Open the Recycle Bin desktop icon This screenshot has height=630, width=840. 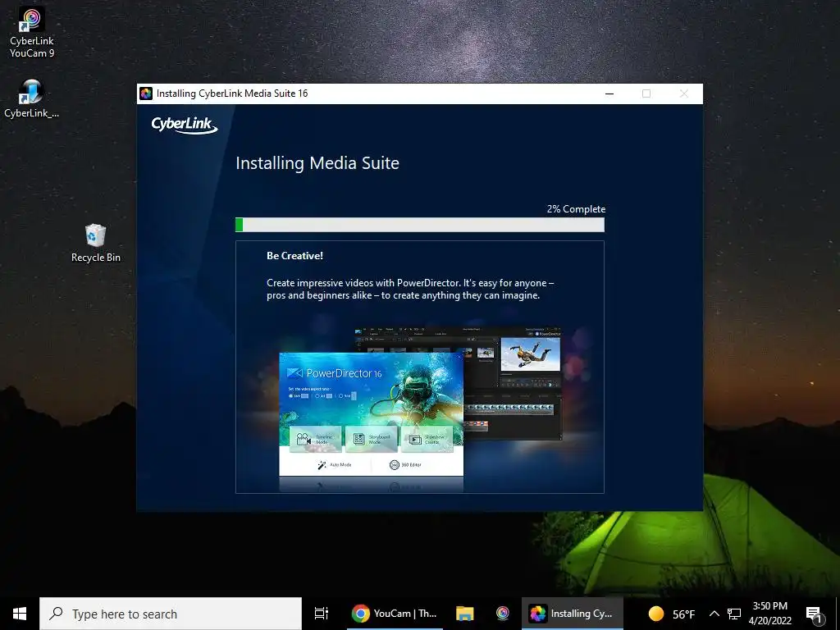click(x=96, y=243)
